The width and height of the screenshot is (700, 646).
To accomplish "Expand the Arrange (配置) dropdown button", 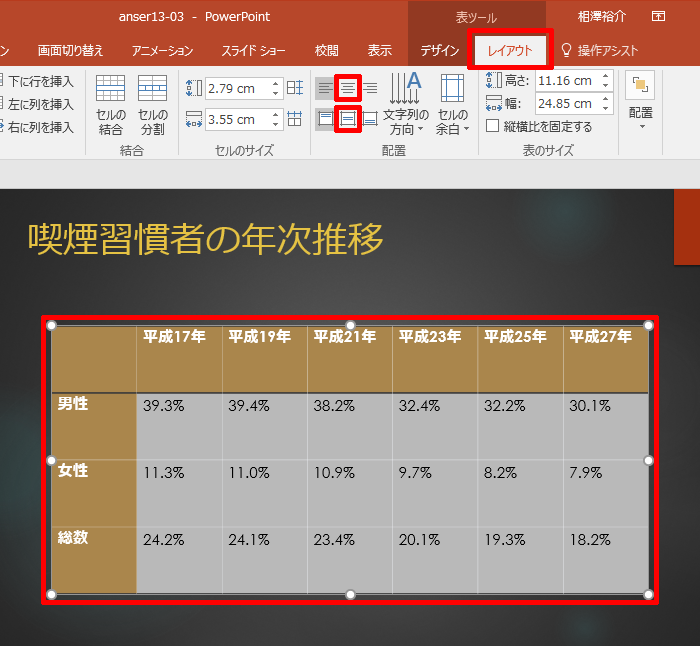I will click(x=641, y=101).
